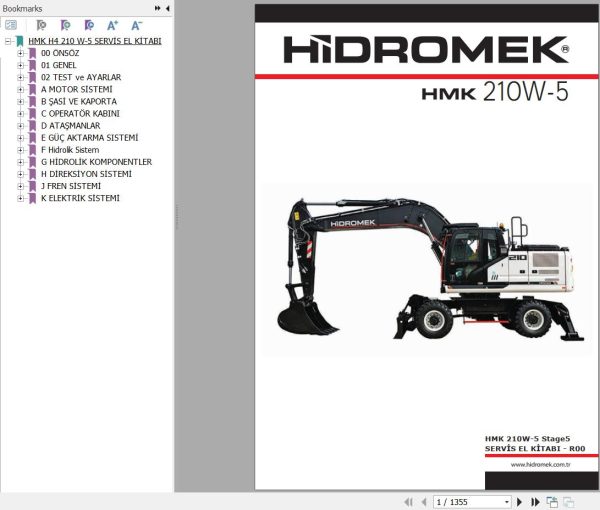Decrease bookmark text size (A-)
600x510 pixels.
pyautogui.click(x=137, y=25)
